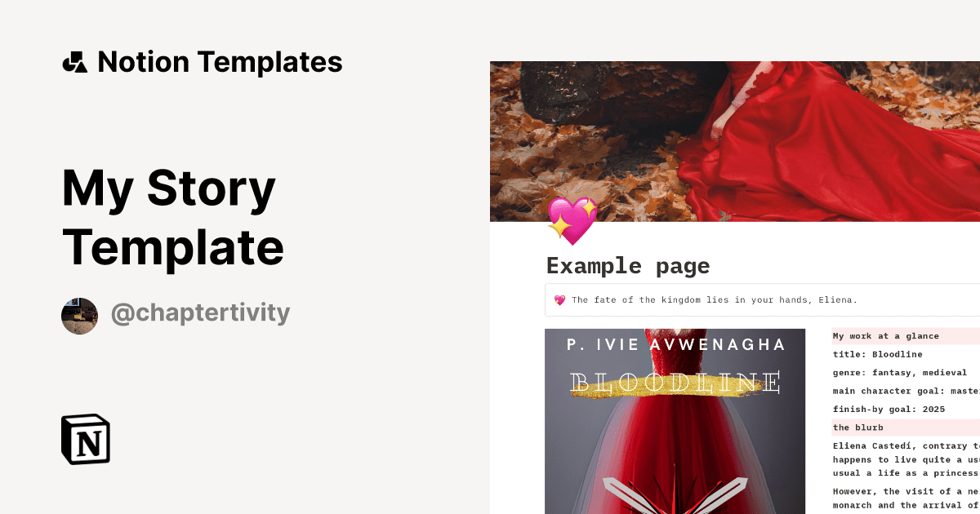This screenshot has height=514, width=980.
Task: Click the red dress autumn leaves cover image
Action: [x=735, y=141]
